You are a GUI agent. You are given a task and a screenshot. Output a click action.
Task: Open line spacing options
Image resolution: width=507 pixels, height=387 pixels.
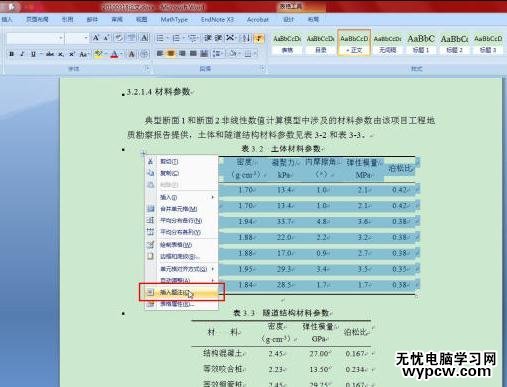click(217, 53)
